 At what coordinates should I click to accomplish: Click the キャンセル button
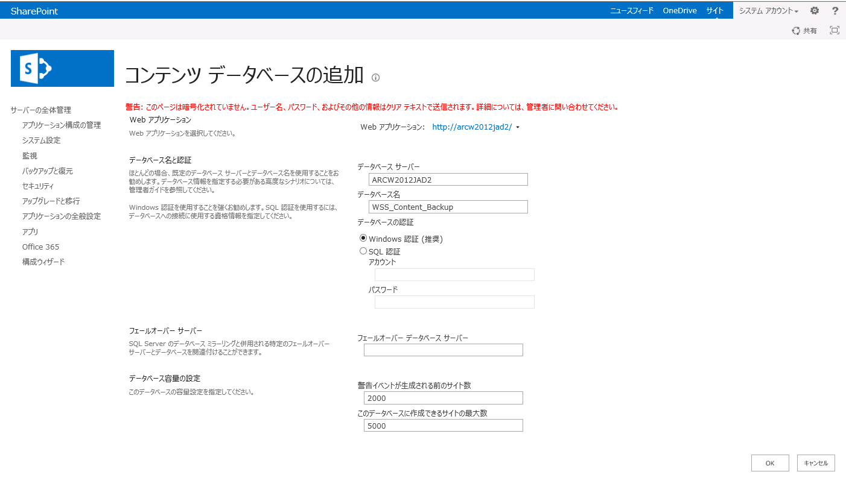pos(816,463)
